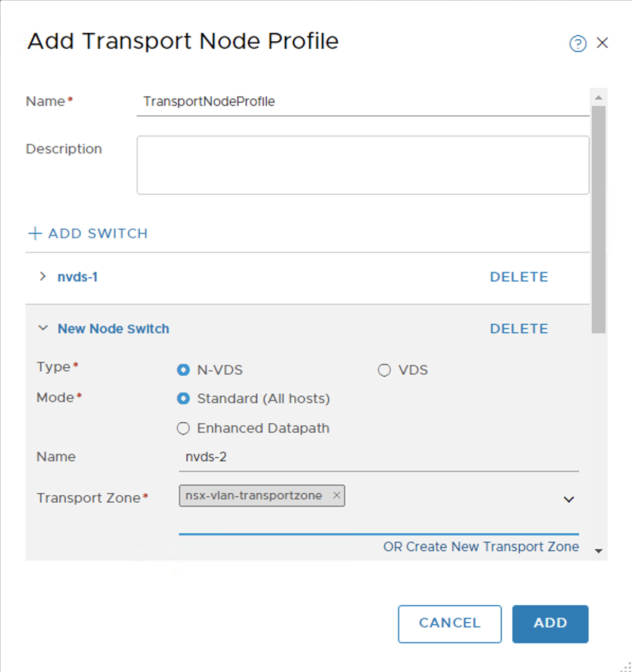
Task: Close the Add Transport Node Profile dialog
Action: pos(602,43)
